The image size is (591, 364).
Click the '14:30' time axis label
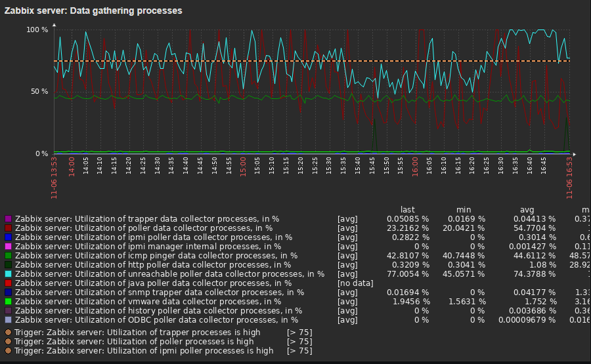(x=157, y=166)
